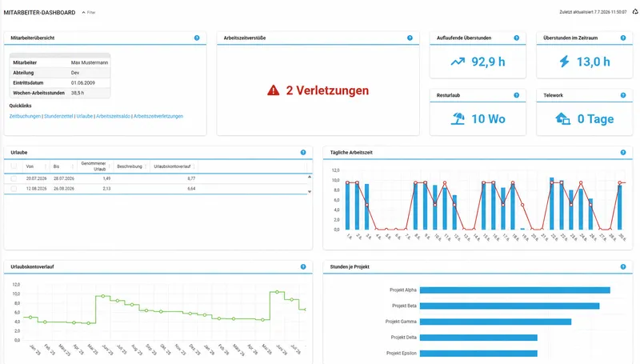The height and width of the screenshot is (364, 640).
Task: Click the Projekt Gamma bar
Action: coord(495,322)
